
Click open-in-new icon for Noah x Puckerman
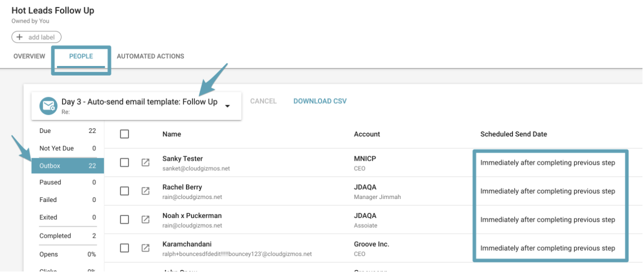click(x=145, y=220)
